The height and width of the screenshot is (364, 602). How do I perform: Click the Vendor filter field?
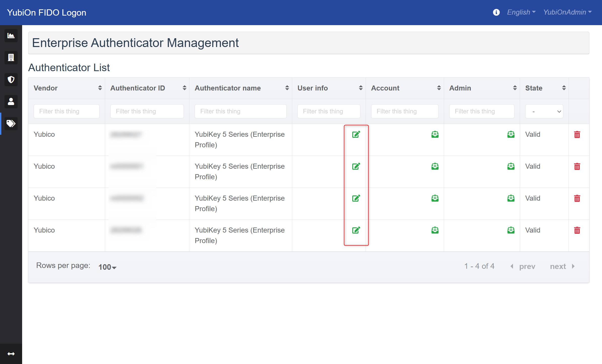pos(67,111)
